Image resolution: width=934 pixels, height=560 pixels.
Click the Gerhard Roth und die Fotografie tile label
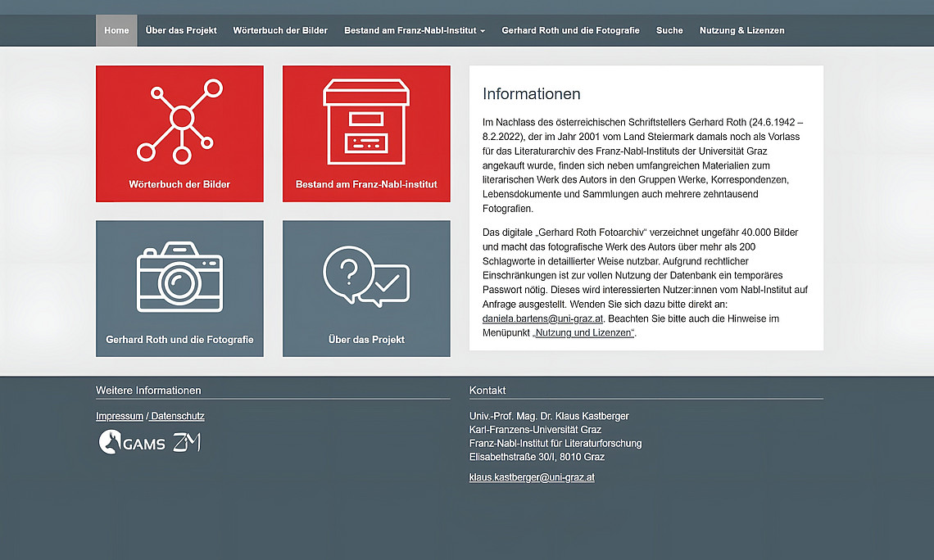click(x=179, y=339)
